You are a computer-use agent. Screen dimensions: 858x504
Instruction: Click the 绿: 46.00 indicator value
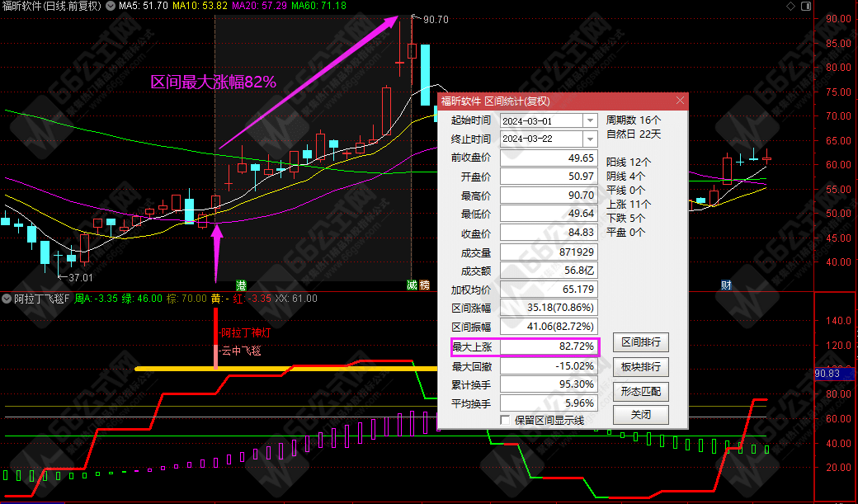coord(142,299)
